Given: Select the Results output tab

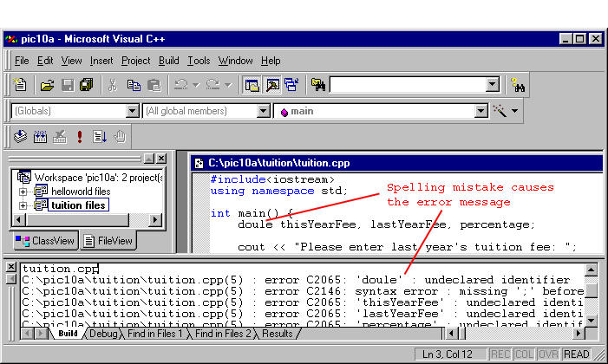Looking at the screenshot, I should coord(278,334).
